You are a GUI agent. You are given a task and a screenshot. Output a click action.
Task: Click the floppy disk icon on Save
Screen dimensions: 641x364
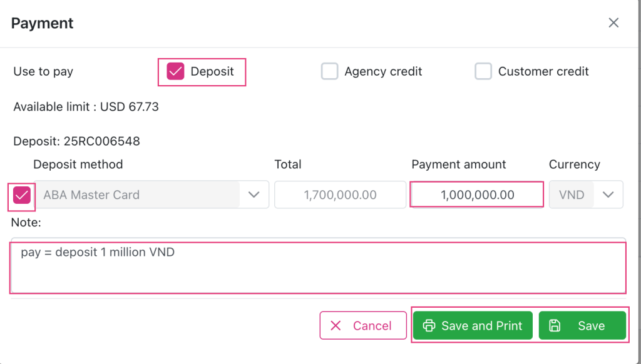(x=555, y=326)
